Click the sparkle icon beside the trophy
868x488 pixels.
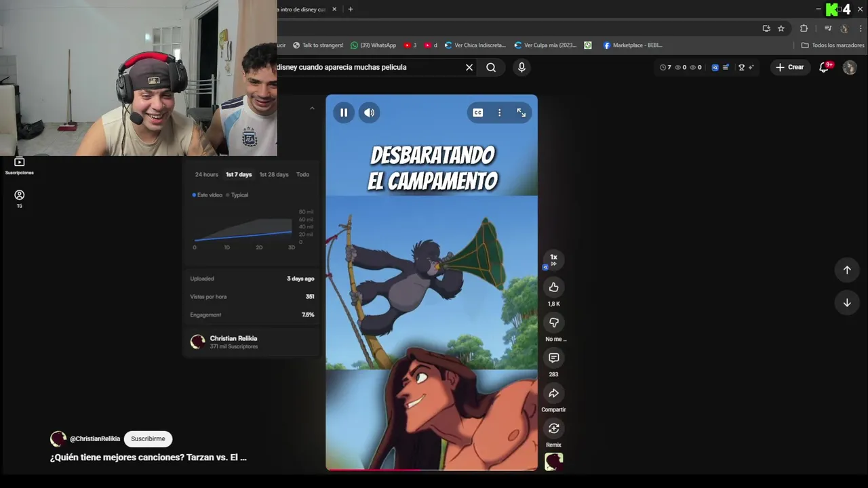pyautogui.click(x=751, y=67)
